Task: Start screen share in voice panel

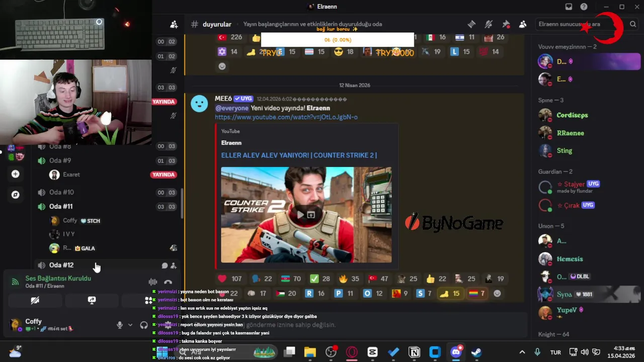Action: pyautogui.click(x=92, y=300)
